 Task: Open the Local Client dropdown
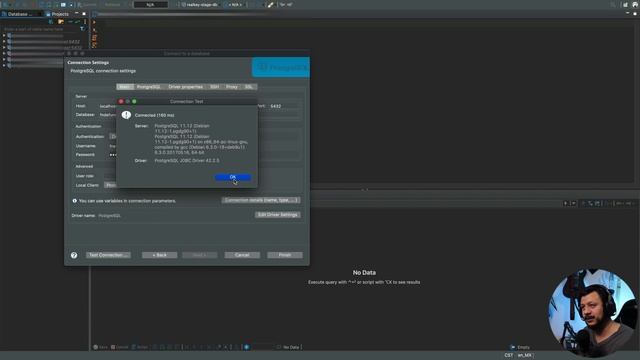click(110, 185)
